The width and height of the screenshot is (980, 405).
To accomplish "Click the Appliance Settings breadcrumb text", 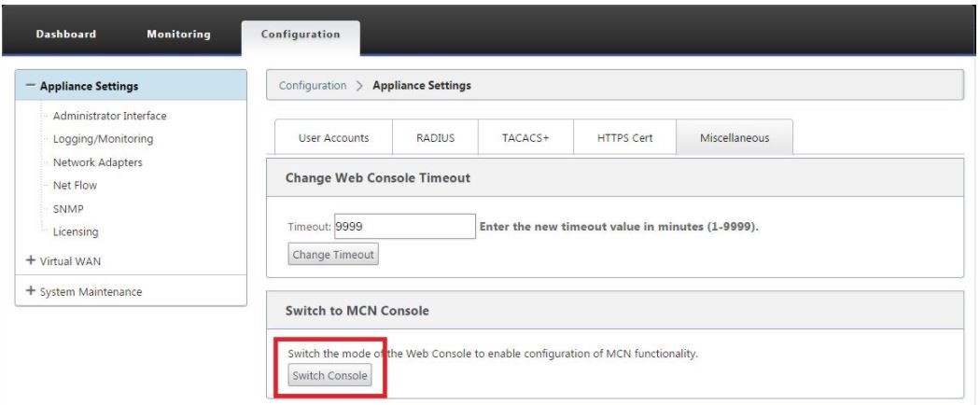I will (422, 85).
